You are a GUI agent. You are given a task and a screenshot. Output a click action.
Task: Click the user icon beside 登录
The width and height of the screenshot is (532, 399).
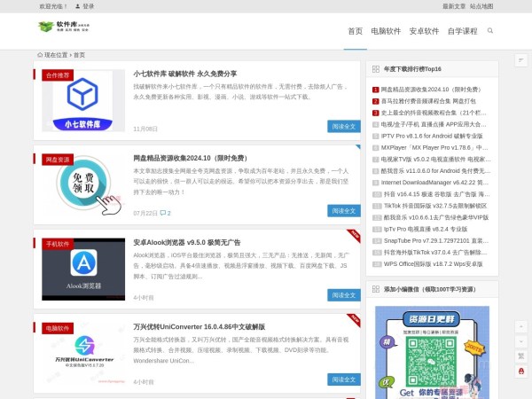point(77,5)
